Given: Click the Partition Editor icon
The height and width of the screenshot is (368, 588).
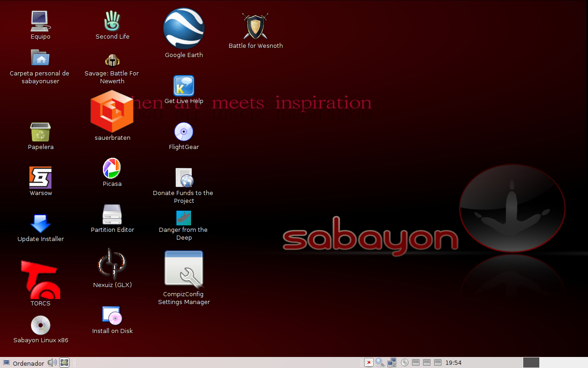Looking at the screenshot, I should [x=112, y=214].
